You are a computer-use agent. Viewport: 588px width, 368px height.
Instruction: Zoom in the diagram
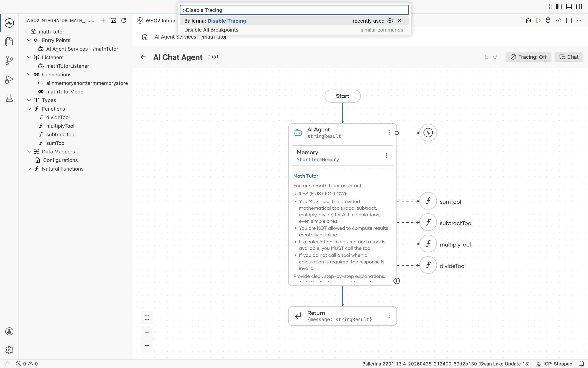147,333
